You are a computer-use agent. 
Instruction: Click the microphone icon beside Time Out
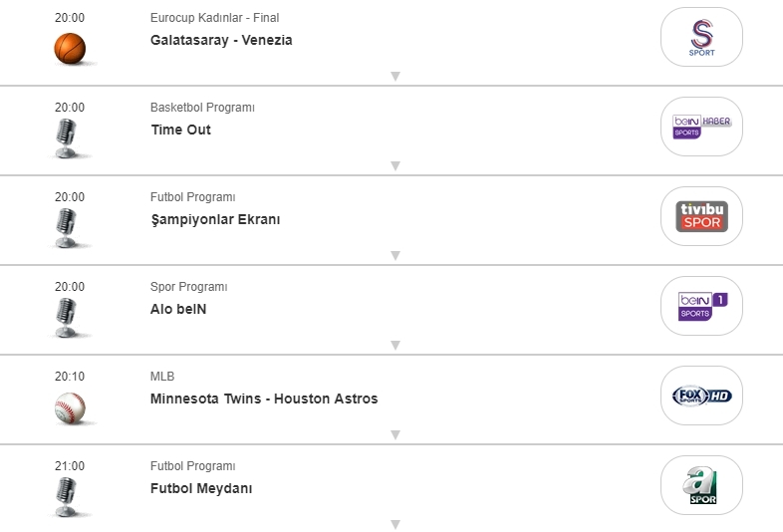tap(67, 137)
